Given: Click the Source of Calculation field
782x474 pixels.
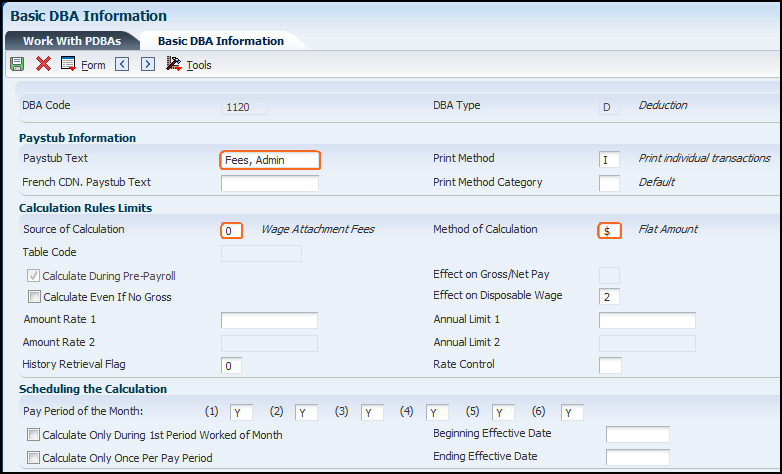Looking at the screenshot, I should [231, 231].
